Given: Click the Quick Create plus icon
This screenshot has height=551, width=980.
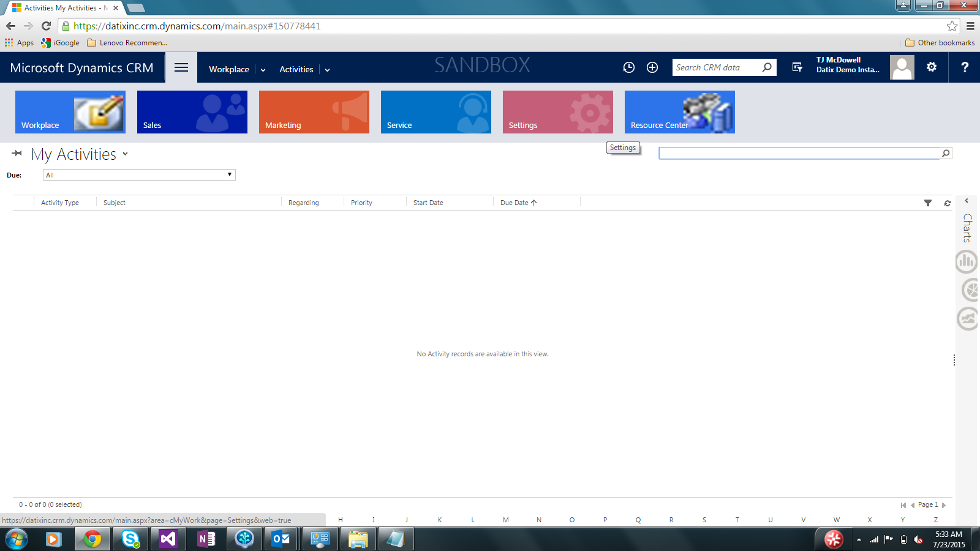Looking at the screenshot, I should tap(652, 67).
